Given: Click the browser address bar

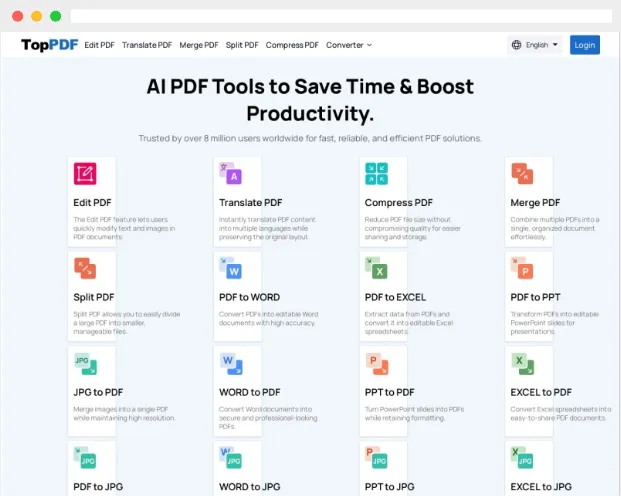Looking at the screenshot, I should [341, 16].
